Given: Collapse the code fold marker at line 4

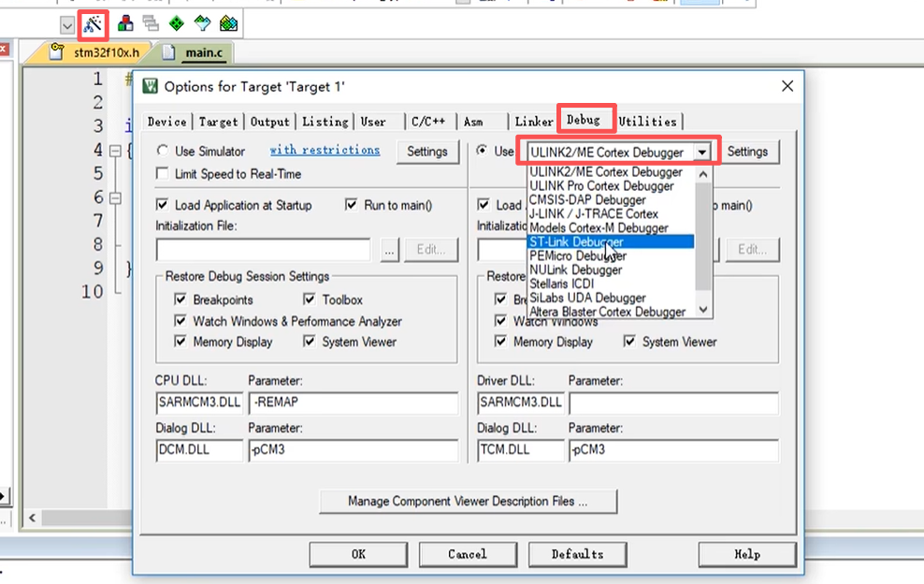Looking at the screenshot, I should click(116, 151).
